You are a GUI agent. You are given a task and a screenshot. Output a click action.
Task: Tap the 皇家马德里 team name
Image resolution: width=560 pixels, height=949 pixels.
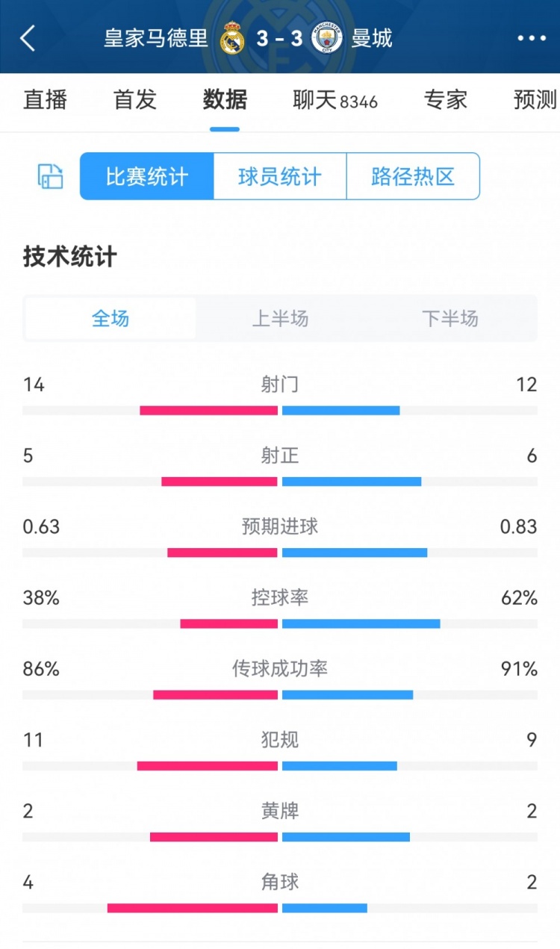tap(156, 38)
